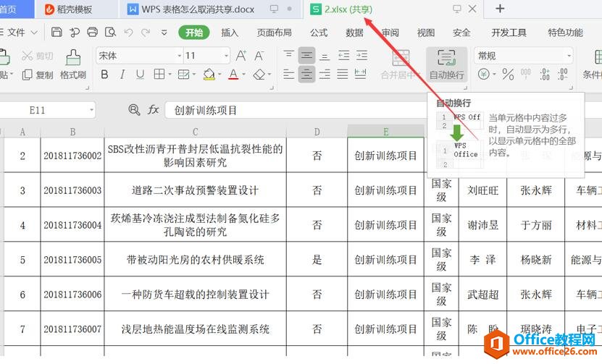602x364 pixels.
Task: Switch to WPS 表格怎么取消共享.docx tab
Action: pyautogui.click(x=198, y=9)
